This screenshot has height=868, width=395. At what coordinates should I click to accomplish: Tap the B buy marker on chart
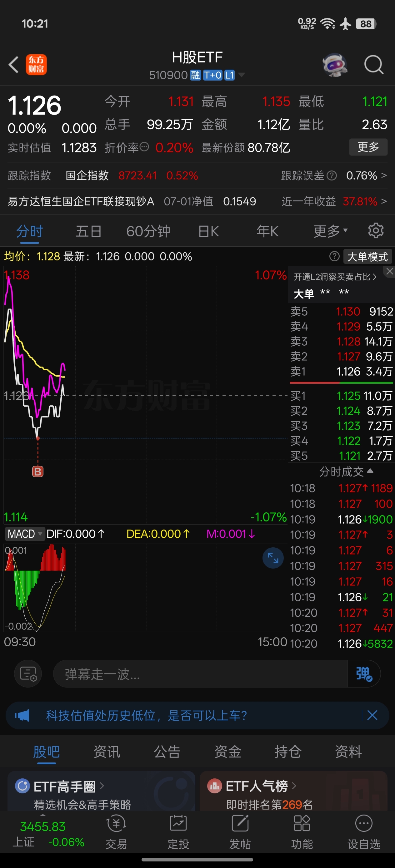[38, 471]
